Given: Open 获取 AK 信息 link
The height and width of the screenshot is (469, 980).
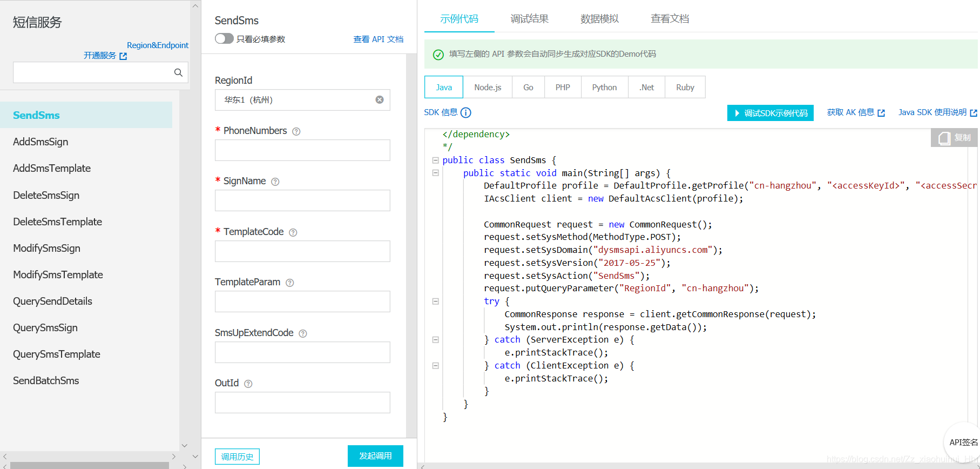Looking at the screenshot, I should 850,112.
